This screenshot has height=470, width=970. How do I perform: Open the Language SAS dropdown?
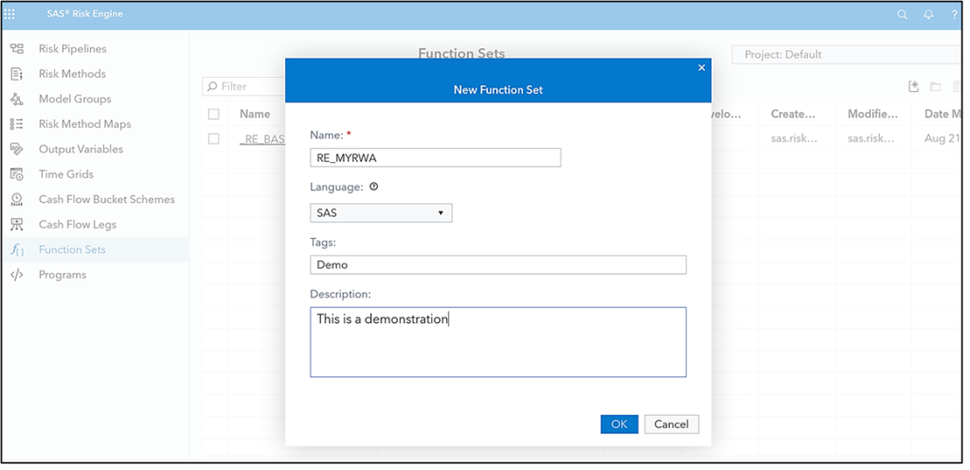point(381,213)
